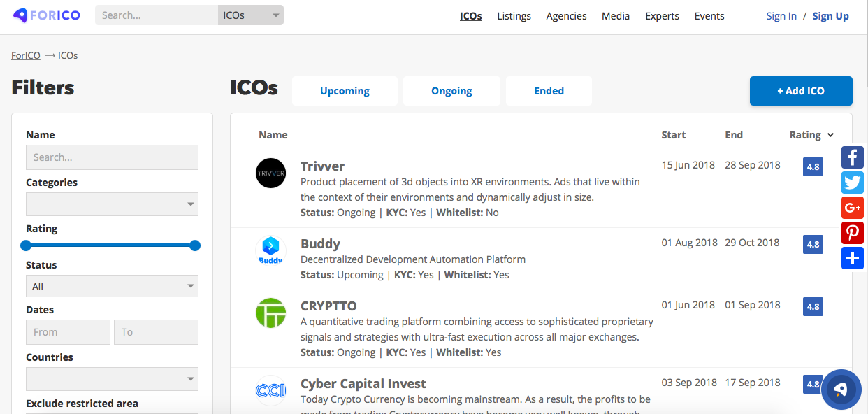Click CRYPTTO end date 01 Sep 2018
The image size is (868, 414).
753,305
